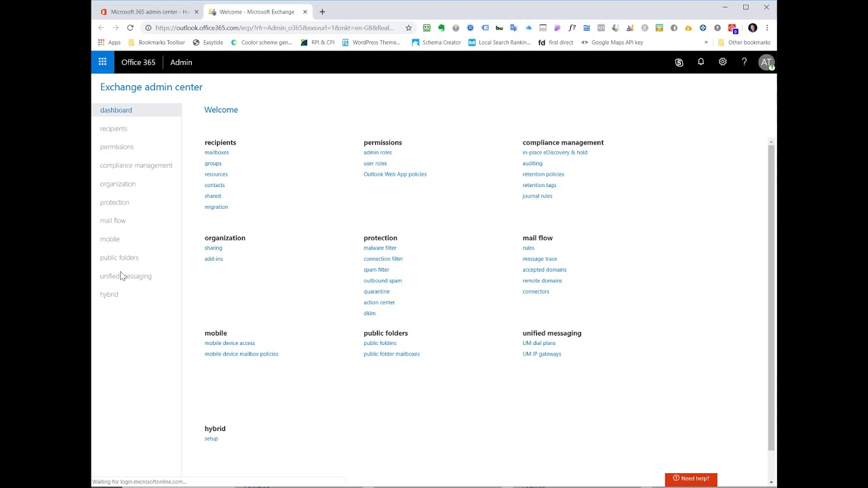This screenshot has width=868, height=488.
Task: Click the Office 365 header link
Action: [138, 62]
